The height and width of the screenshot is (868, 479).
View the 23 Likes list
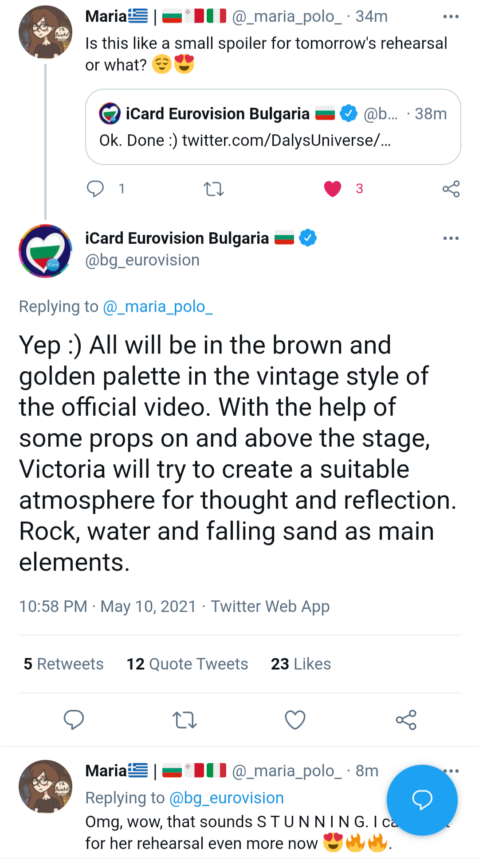pyautogui.click(x=301, y=664)
